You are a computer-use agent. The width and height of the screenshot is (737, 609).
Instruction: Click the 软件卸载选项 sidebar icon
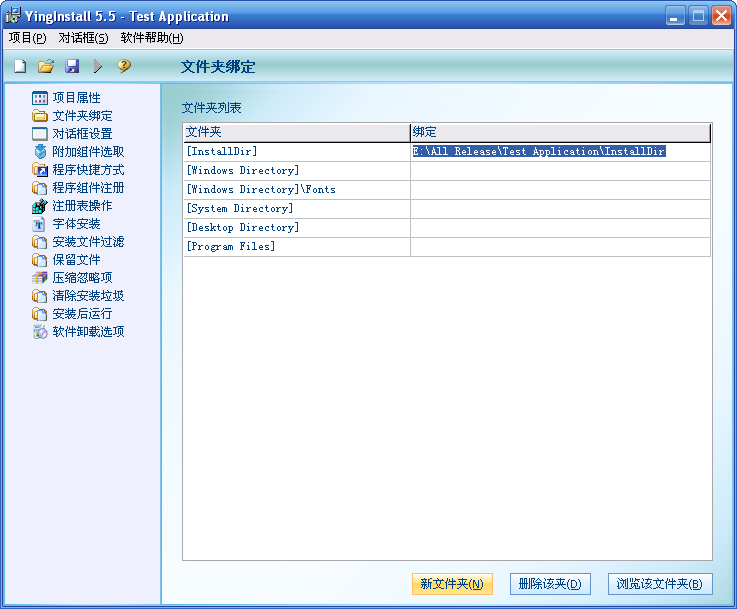(40, 332)
